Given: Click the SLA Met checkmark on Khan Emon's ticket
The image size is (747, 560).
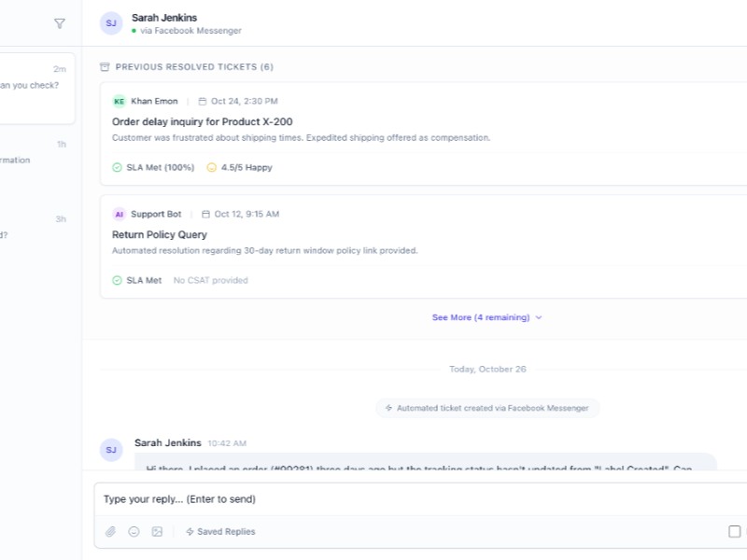Looking at the screenshot, I should click(x=116, y=170).
